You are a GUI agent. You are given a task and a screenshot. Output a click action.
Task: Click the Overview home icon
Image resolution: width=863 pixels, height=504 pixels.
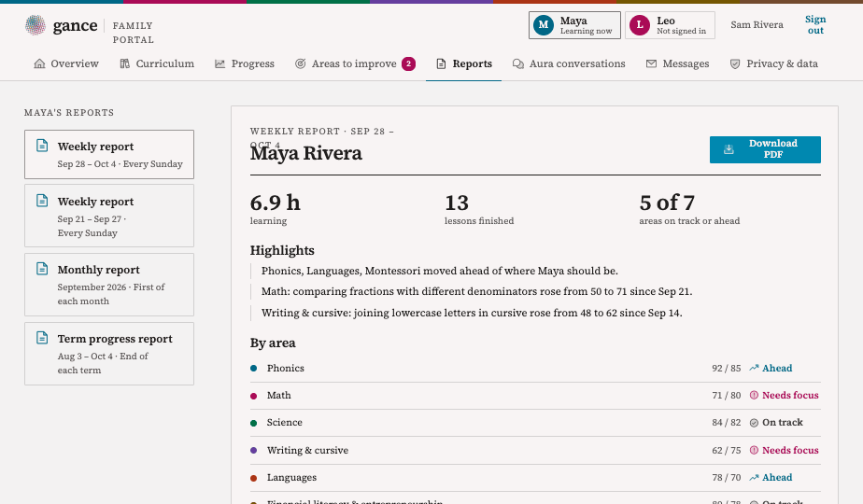tap(39, 63)
